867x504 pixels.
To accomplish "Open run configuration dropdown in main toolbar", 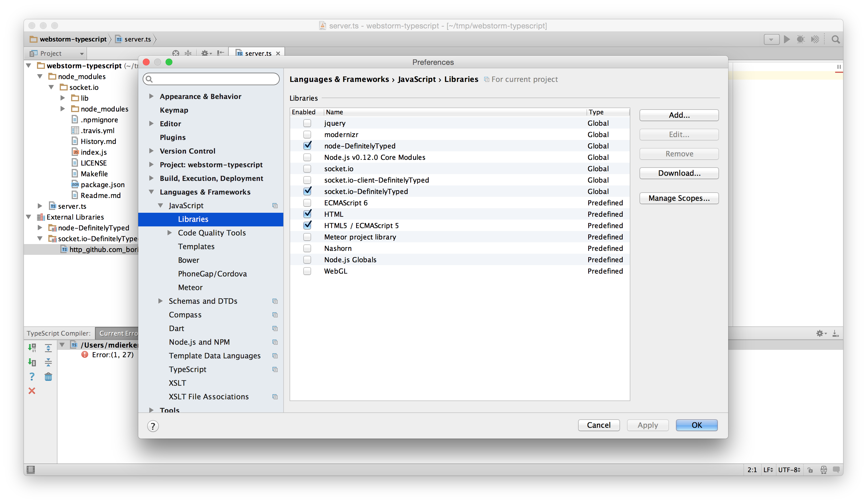I will click(x=771, y=39).
